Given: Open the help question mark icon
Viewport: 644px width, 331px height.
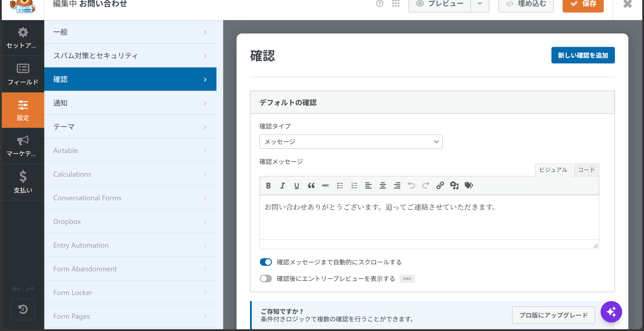Looking at the screenshot, I should point(380,3).
